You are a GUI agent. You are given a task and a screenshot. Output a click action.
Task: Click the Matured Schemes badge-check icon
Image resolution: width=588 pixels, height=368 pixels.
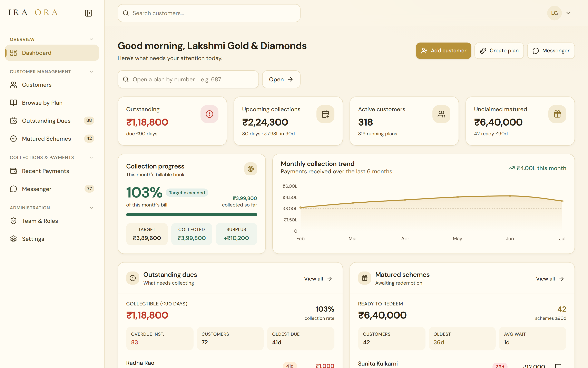pos(13,139)
